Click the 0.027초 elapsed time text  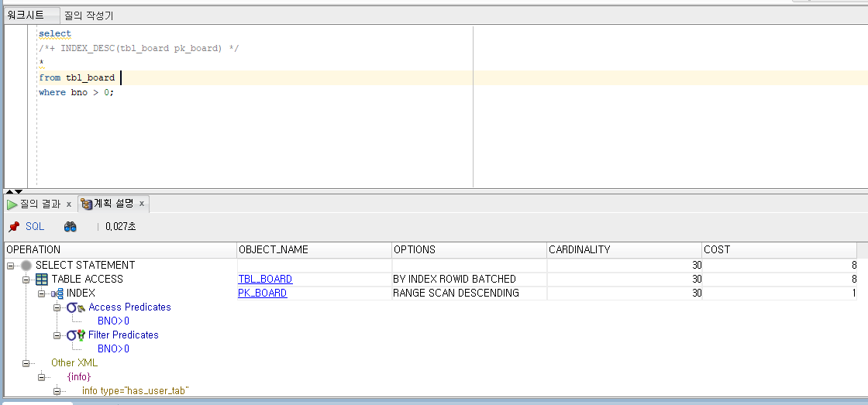(x=121, y=227)
